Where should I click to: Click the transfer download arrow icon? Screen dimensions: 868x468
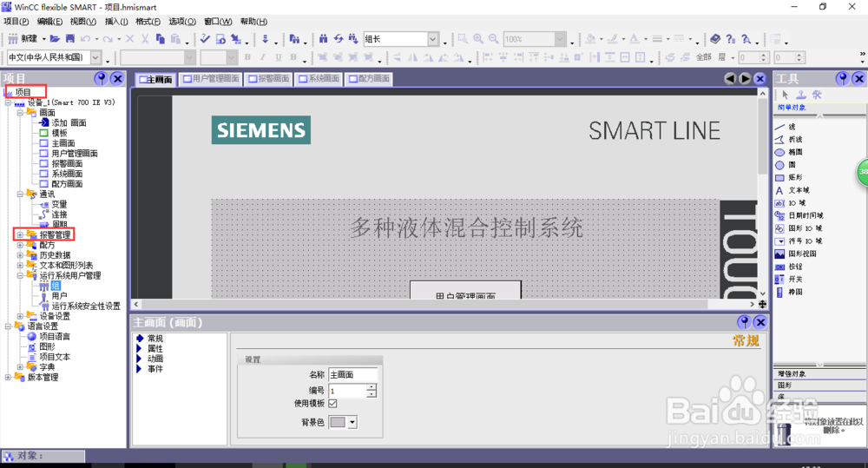265,39
